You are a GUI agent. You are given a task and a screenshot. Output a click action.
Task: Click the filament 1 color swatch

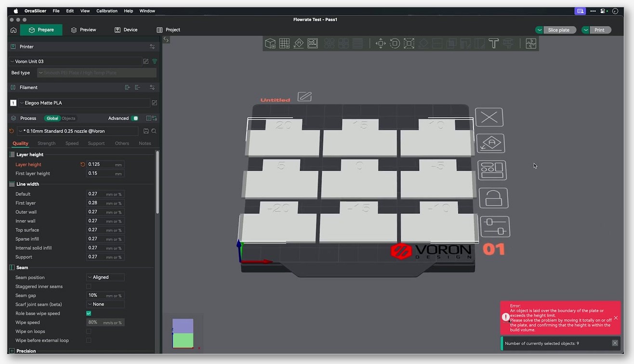(13, 103)
